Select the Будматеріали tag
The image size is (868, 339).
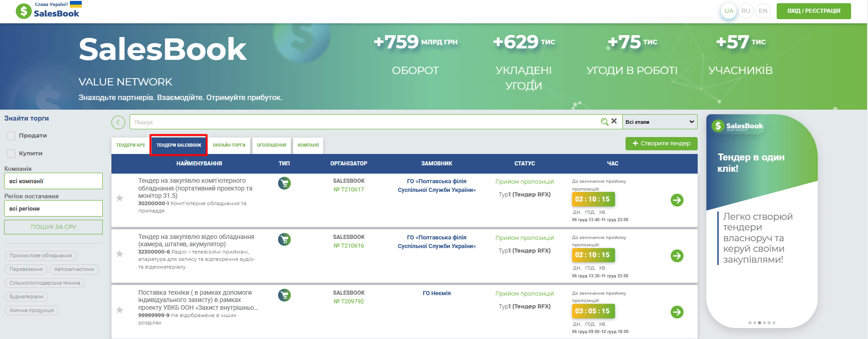click(x=26, y=297)
